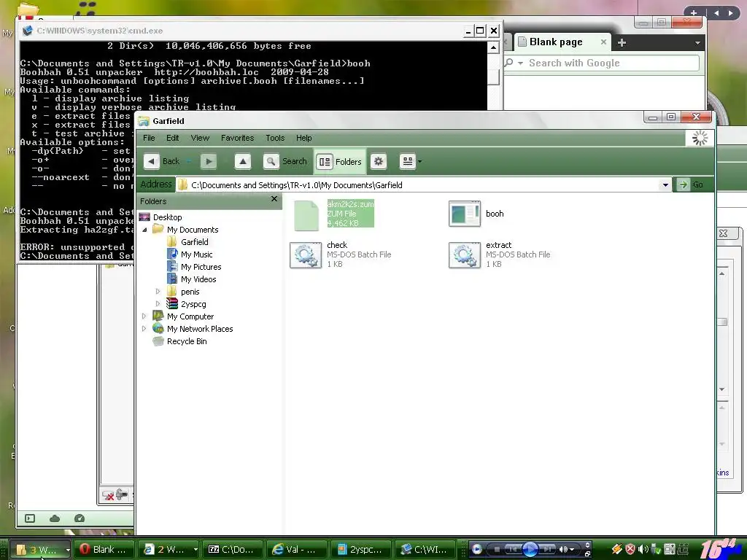747x560 pixels.
Task: Click Opera Turbo speedometer icon
Action: tap(80, 518)
